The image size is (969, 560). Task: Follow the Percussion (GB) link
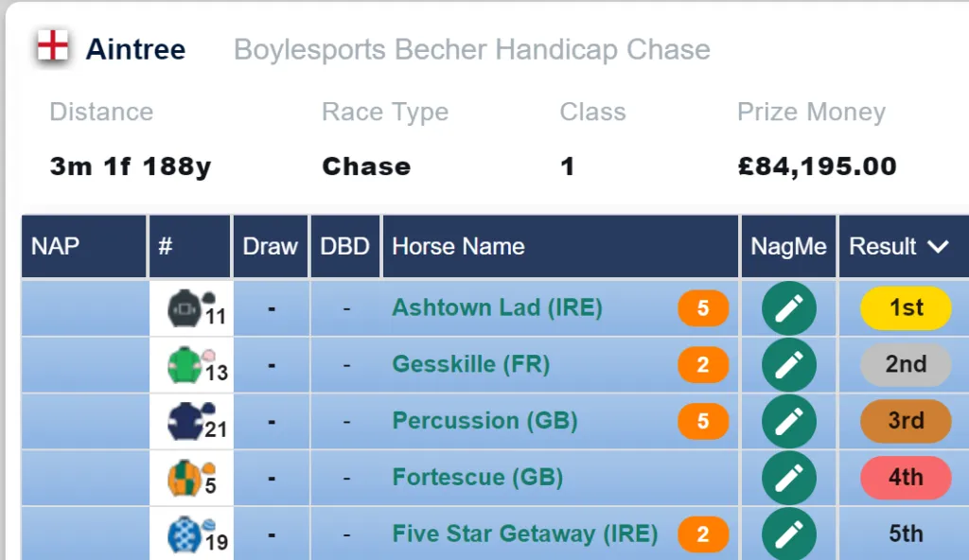point(484,421)
